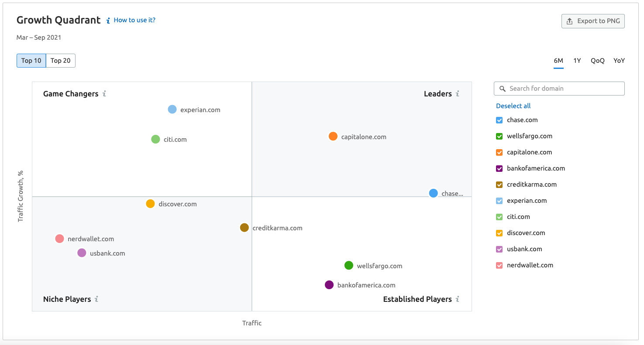This screenshot has width=644, height=345.
Task: Select the Top 20 view
Action: click(x=61, y=61)
